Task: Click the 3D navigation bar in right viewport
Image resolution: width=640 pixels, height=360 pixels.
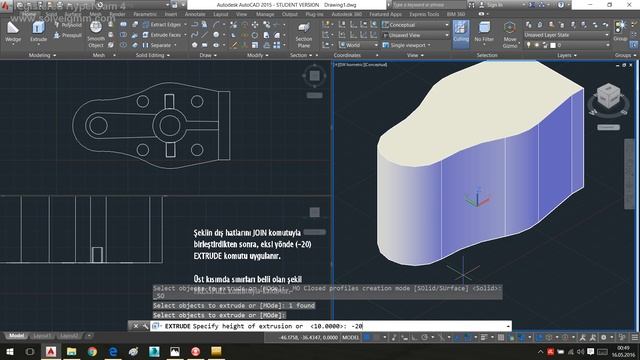Action: (x=630, y=174)
